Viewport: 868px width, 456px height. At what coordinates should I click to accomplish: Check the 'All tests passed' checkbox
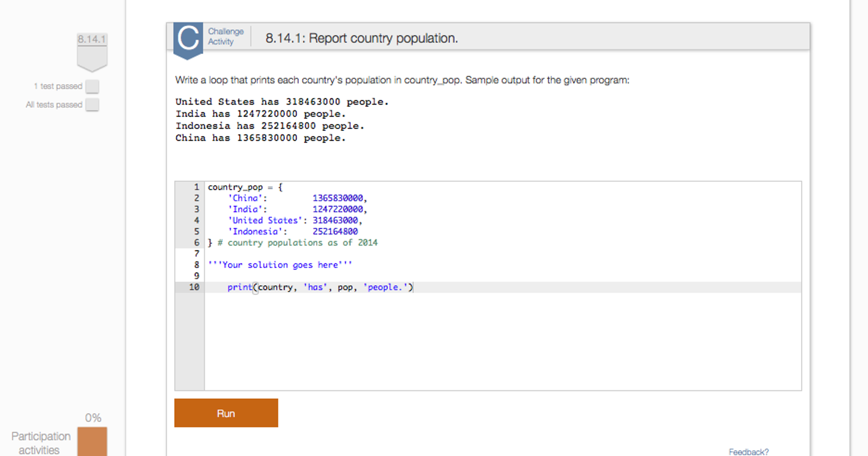(92, 105)
